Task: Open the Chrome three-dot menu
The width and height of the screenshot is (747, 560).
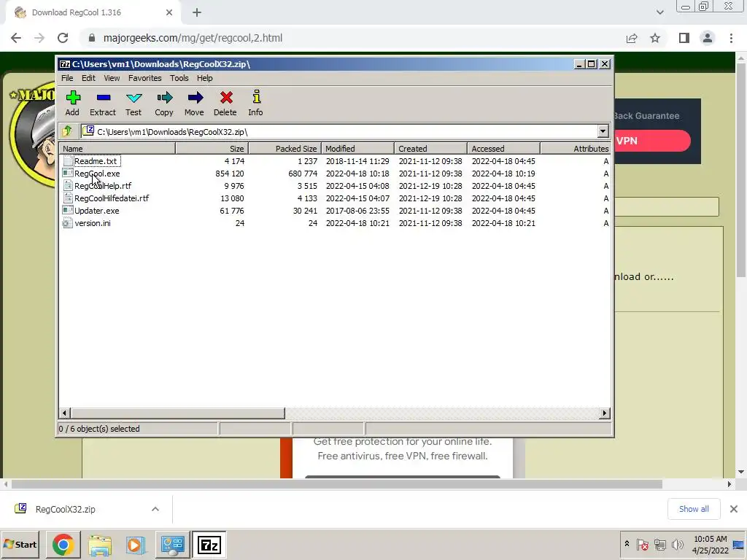Action: click(x=731, y=38)
